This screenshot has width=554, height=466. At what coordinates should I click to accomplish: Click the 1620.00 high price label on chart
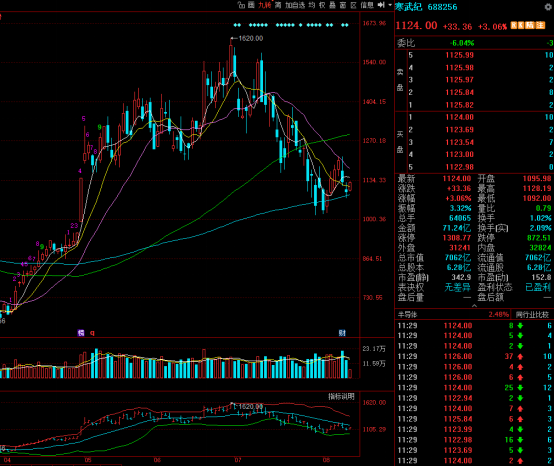tap(251, 39)
